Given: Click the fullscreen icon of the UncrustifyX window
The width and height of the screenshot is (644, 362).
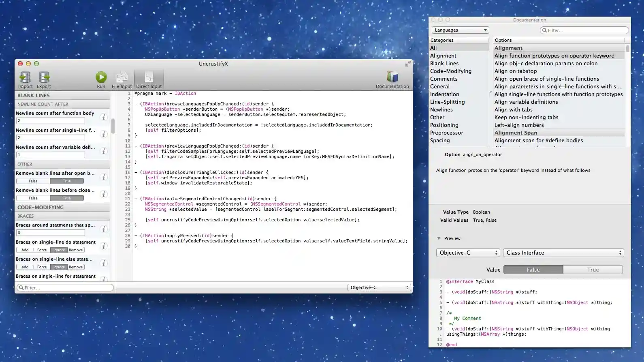Looking at the screenshot, I should 408,64.
